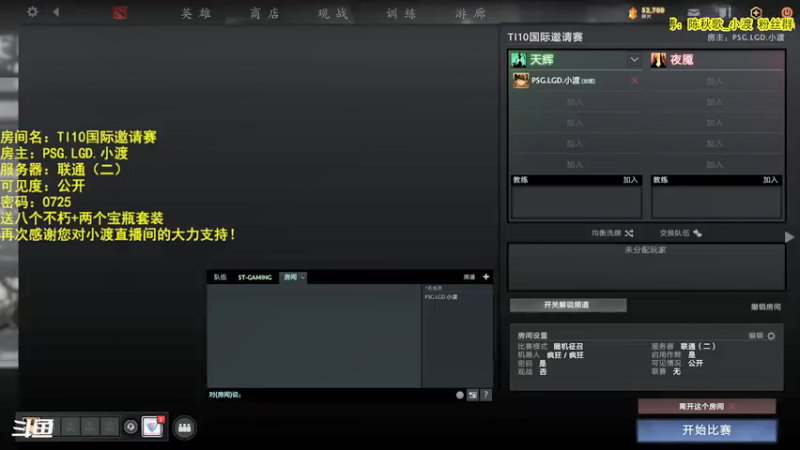This screenshot has height=450, width=800.
Task: Join as Dire coach 教练 加入
Action: (770, 180)
